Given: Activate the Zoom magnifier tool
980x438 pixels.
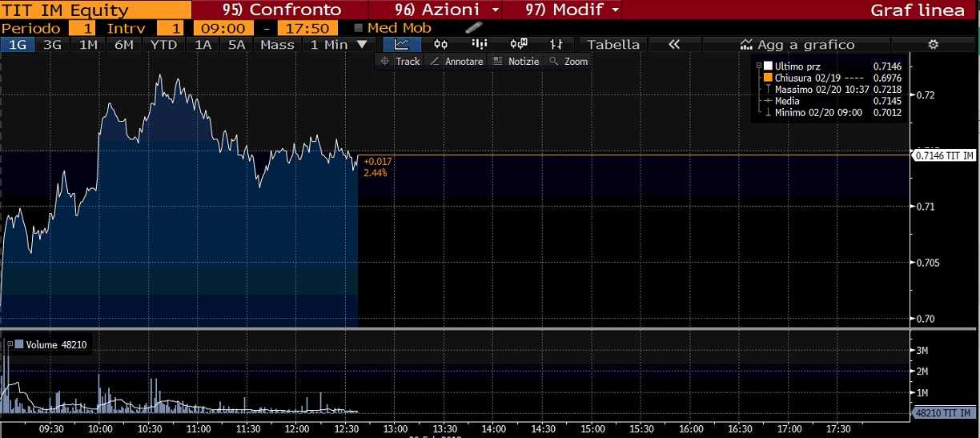Looking at the screenshot, I should [x=568, y=62].
